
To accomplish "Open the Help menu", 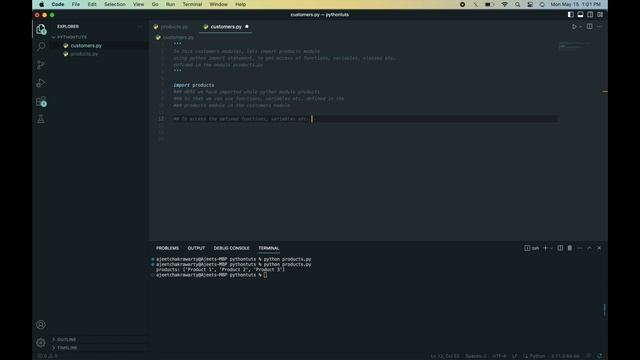I will pyautogui.click(x=240, y=4).
